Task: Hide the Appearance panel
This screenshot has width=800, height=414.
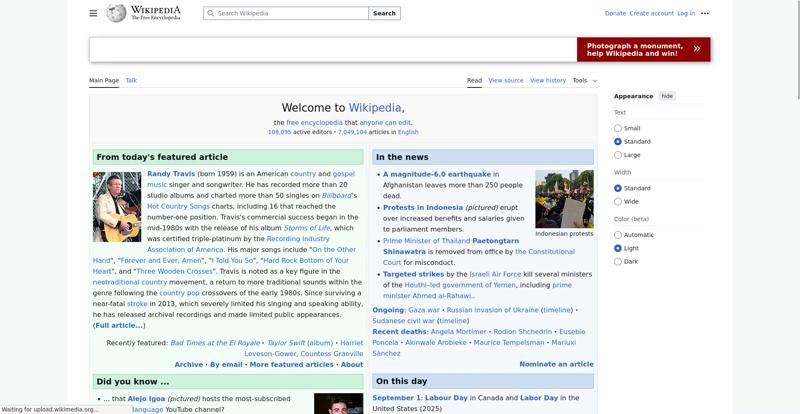Action: pyautogui.click(x=667, y=96)
